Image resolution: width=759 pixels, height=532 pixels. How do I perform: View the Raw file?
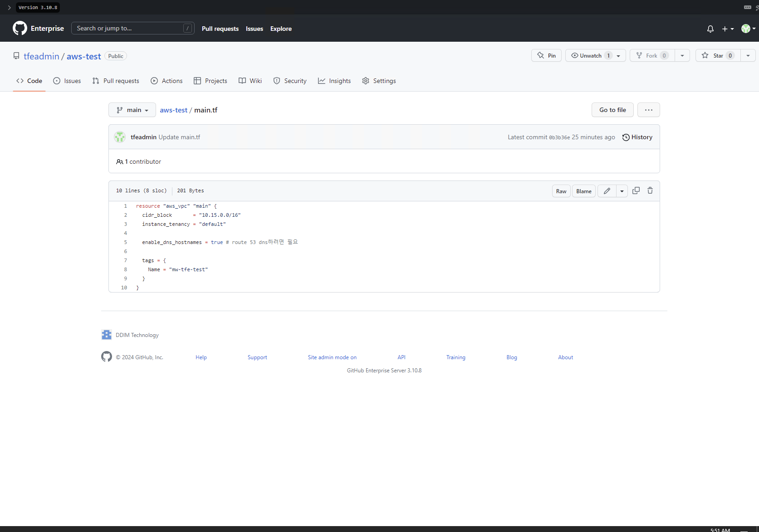[561, 191]
